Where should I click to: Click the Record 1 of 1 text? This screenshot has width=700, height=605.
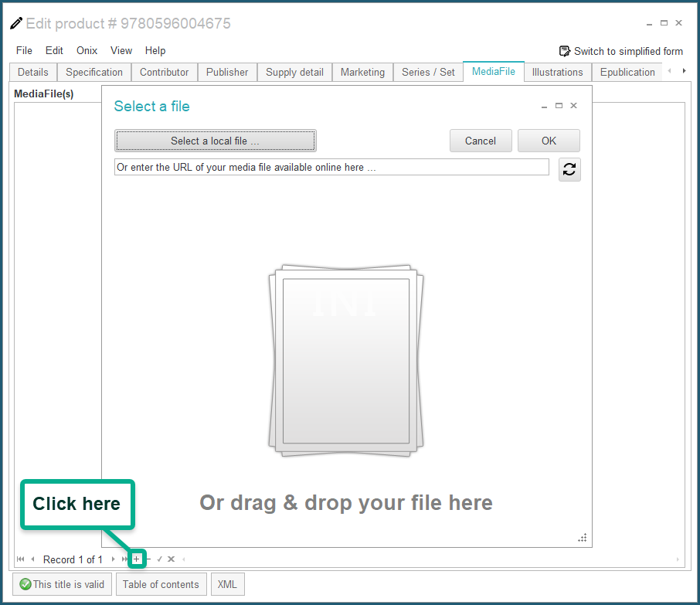coord(73,559)
